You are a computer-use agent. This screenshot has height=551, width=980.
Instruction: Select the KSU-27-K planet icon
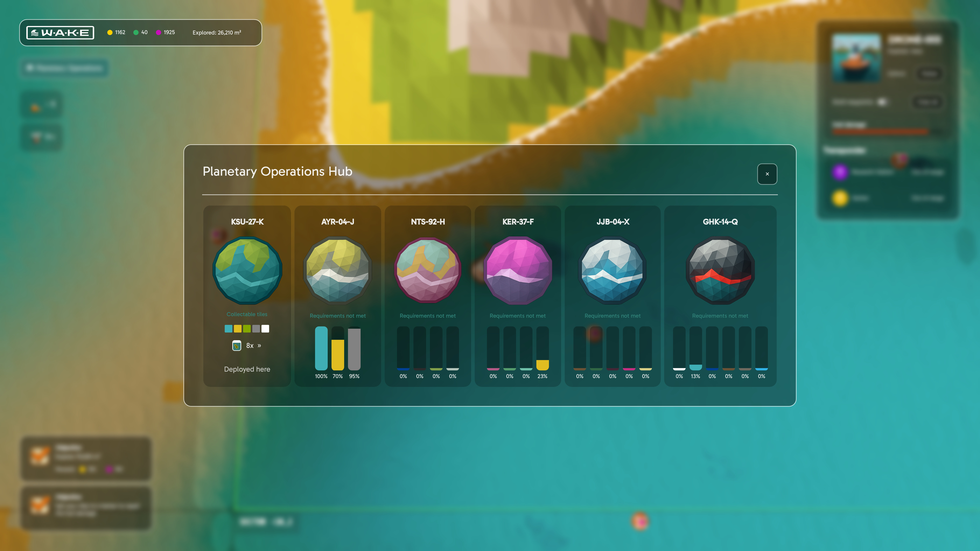click(247, 270)
